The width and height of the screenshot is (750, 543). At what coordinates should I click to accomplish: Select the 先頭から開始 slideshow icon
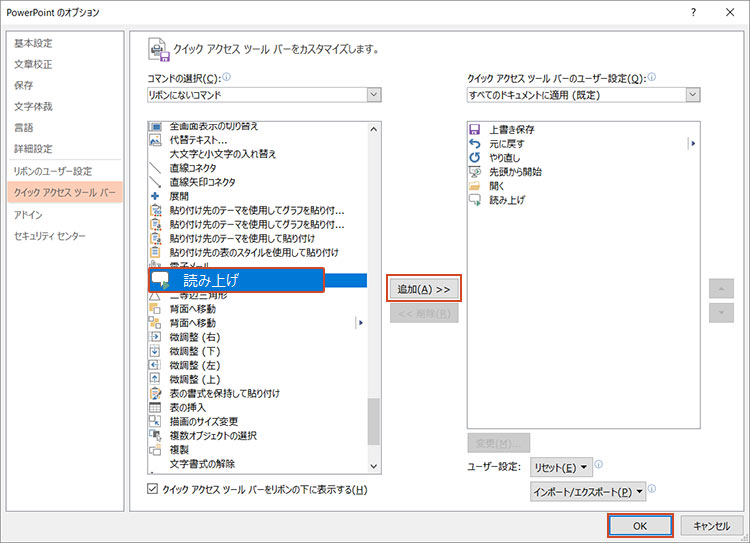pos(475,172)
